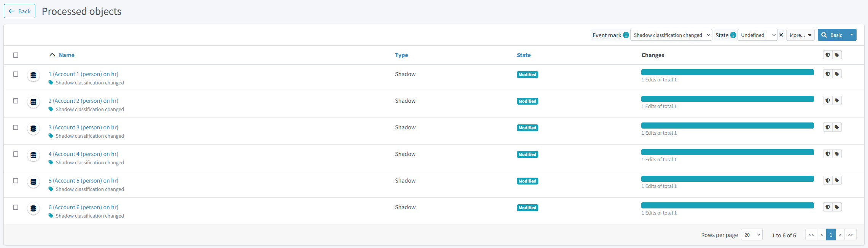The height and width of the screenshot is (248, 868).
Task: Click tag icon in Account 2 row
Action: (x=837, y=101)
